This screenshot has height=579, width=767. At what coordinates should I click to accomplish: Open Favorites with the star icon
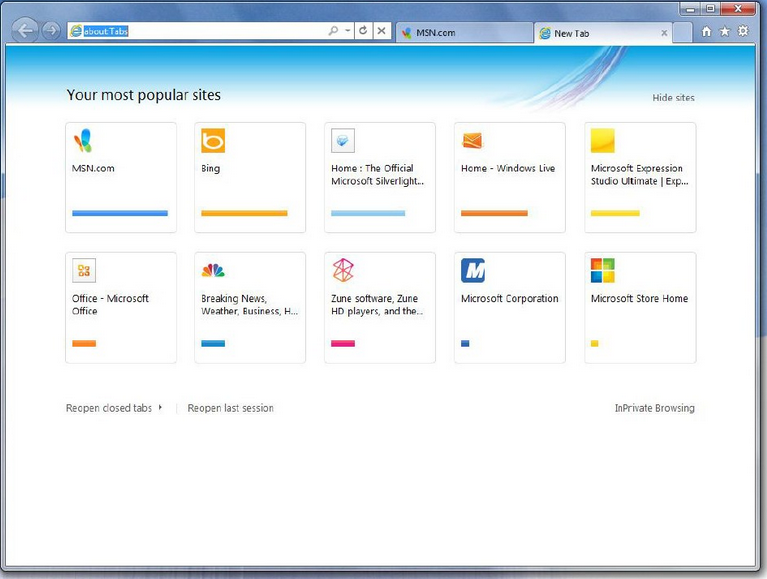(x=725, y=32)
